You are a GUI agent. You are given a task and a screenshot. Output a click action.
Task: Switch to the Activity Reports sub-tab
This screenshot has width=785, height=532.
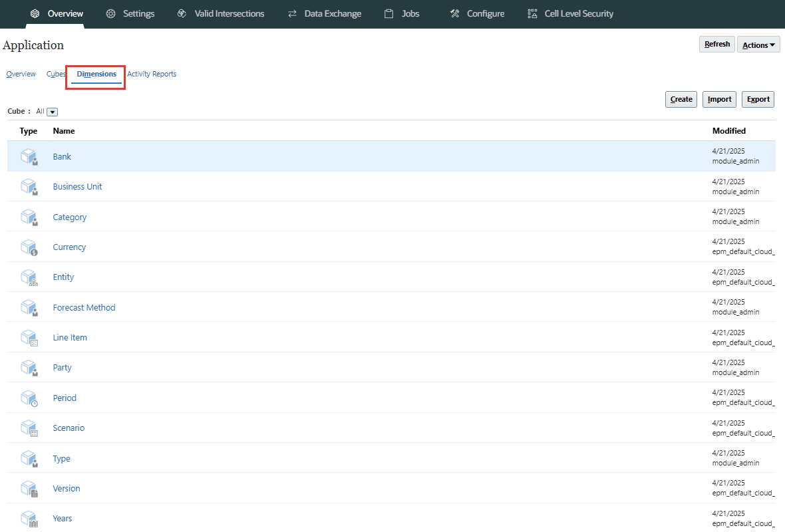(x=152, y=74)
